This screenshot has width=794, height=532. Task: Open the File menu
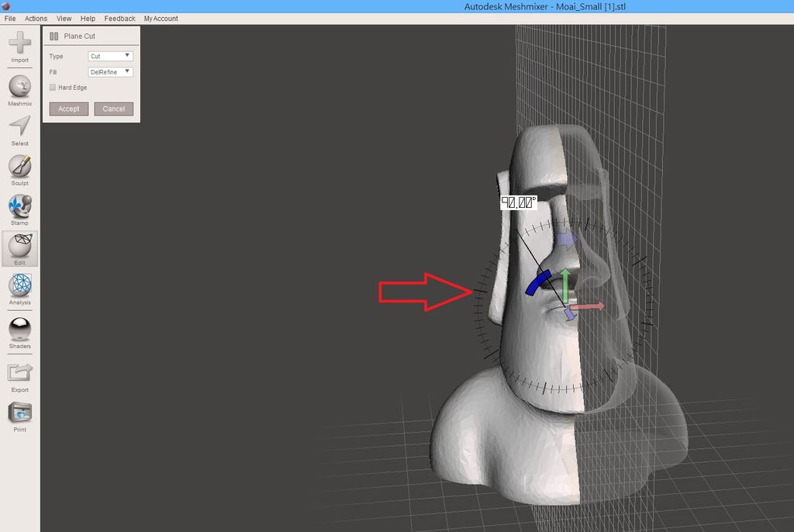pyautogui.click(x=10, y=19)
